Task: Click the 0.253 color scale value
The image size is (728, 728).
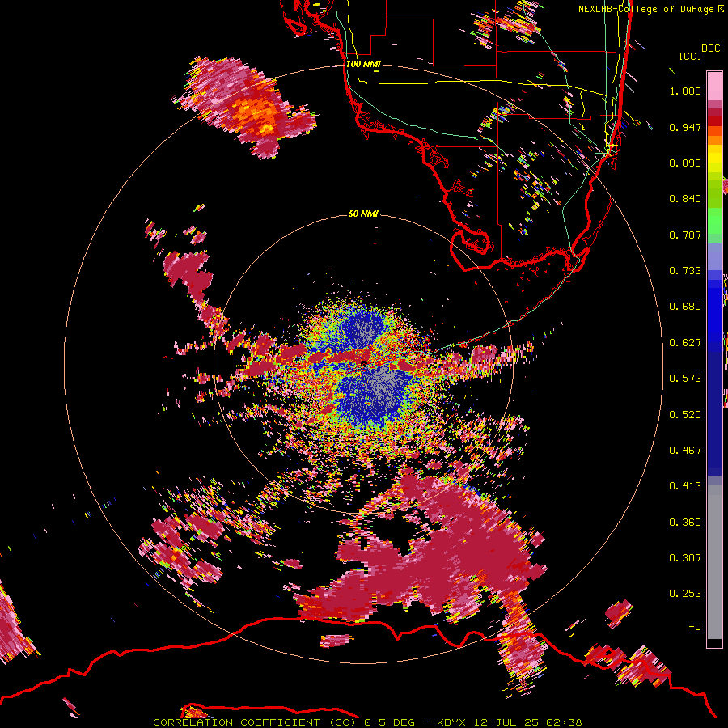Action: [685, 594]
